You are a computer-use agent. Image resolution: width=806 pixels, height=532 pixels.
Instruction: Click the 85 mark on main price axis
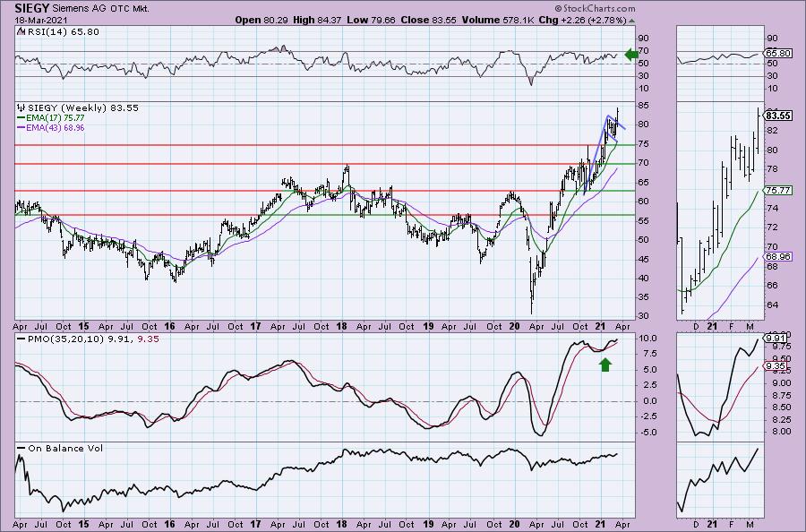(x=642, y=106)
